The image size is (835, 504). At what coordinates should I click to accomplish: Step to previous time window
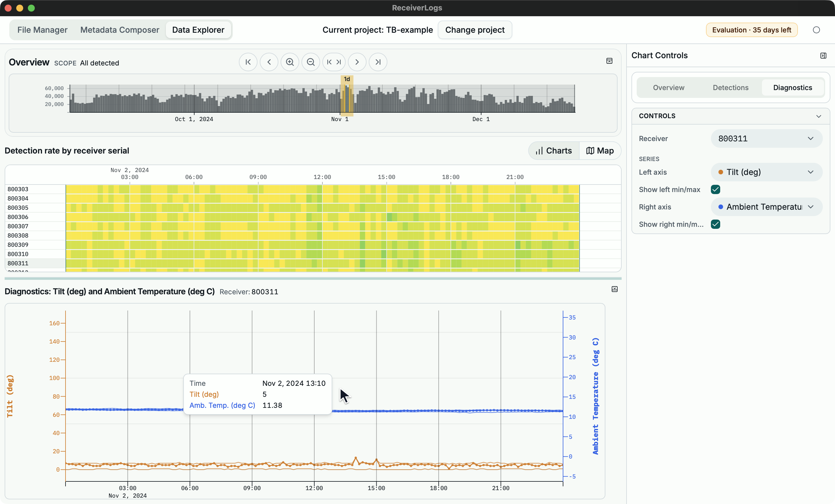269,62
